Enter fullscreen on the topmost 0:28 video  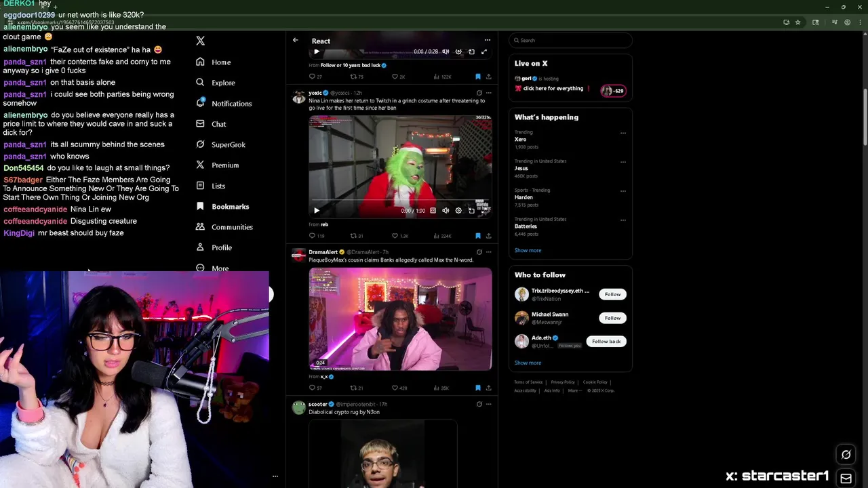point(484,52)
